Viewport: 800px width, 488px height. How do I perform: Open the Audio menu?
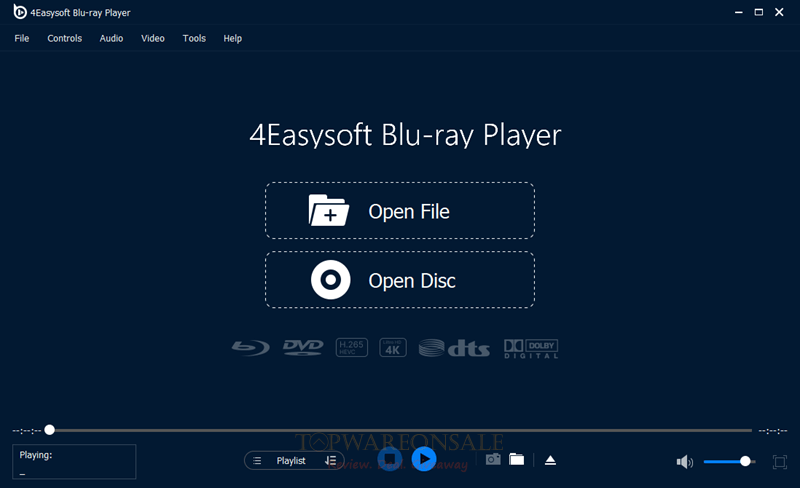(x=111, y=38)
